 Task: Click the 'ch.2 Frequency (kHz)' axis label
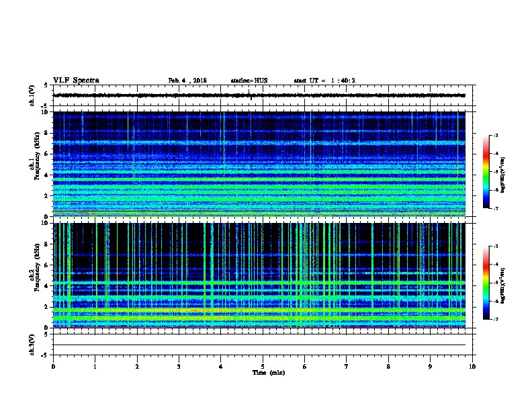(35, 267)
